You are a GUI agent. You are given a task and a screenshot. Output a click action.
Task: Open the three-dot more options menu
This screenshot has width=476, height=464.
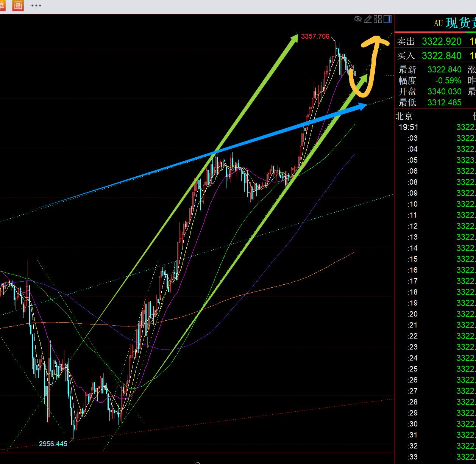pyautogui.click(x=36, y=6)
